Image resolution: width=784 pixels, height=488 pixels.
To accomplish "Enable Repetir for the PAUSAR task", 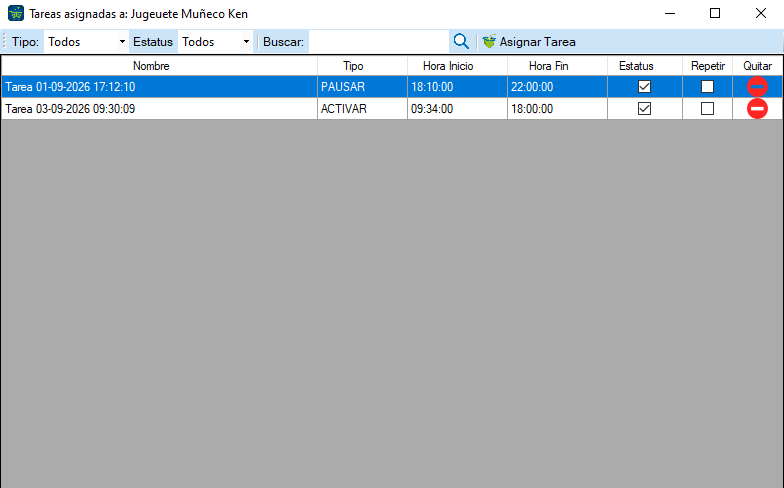I will pos(707,86).
